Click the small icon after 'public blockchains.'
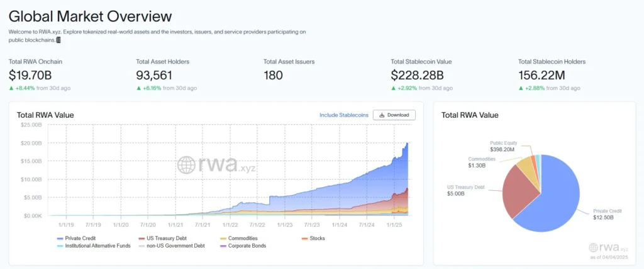 [58, 40]
